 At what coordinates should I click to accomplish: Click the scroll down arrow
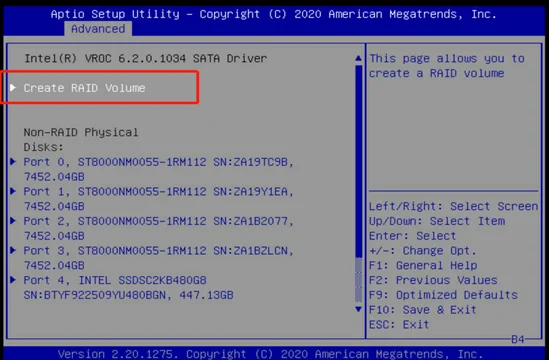358,309
